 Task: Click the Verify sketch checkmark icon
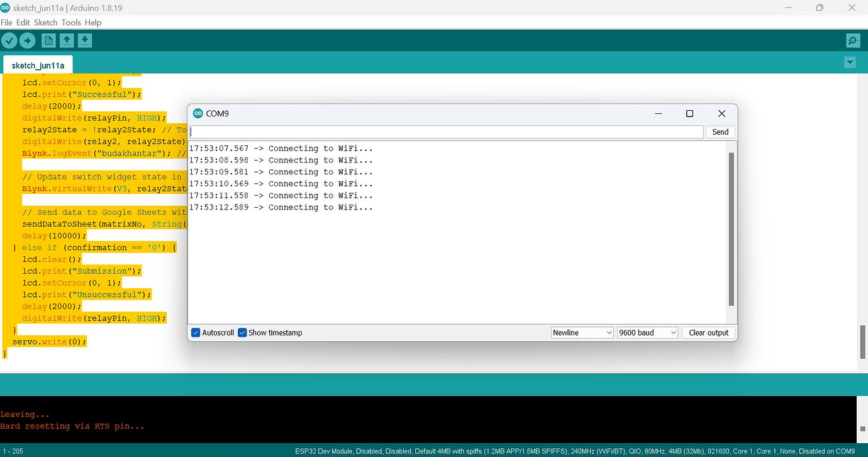(x=9, y=40)
